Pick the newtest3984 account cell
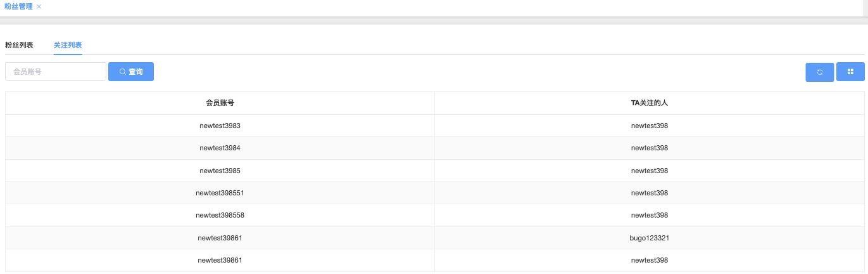Image resolution: width=868 pixels, height=274 pixels. coord(220,148)
